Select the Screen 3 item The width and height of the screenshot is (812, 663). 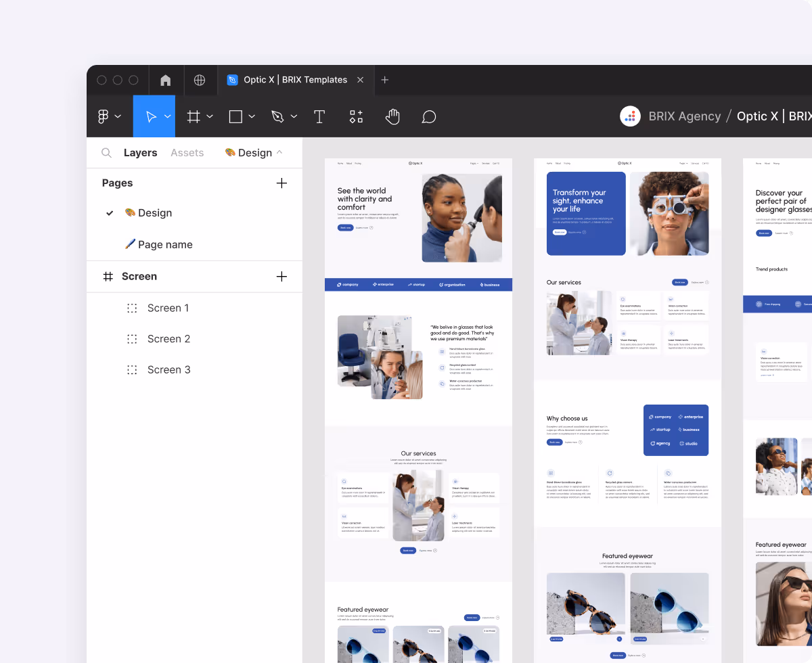tap(168, 369)
